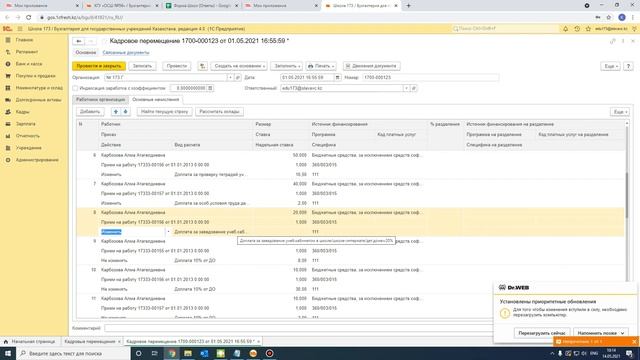Screen dimensions: 640x360
Task: Open the Администрирование section
Action: pyautogui.click(x=37, y=160)
